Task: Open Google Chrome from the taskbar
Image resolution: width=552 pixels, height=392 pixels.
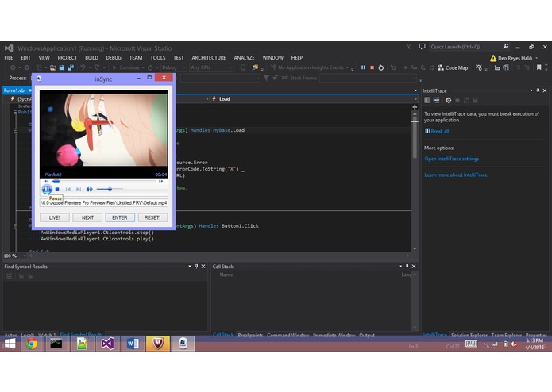Action: tap(31, 344)
